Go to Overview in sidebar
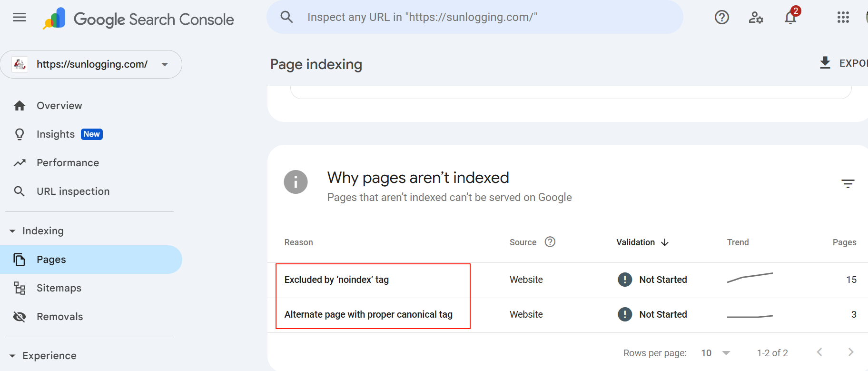 [59, 106]
